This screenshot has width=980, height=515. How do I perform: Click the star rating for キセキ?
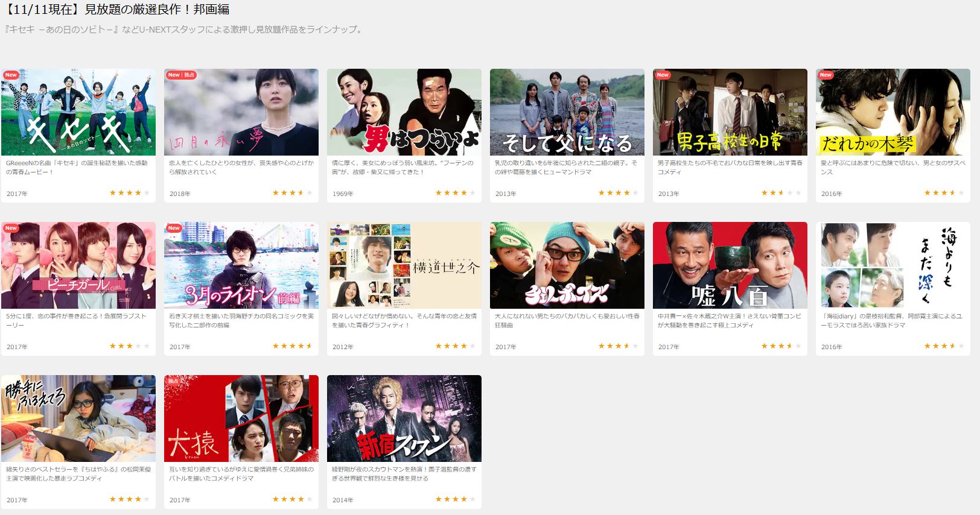coord(129,193)
